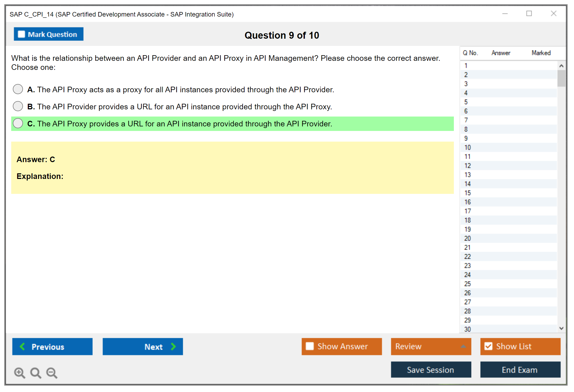
Task: Expand the Review dropdown menu
Action: point(463,346)
